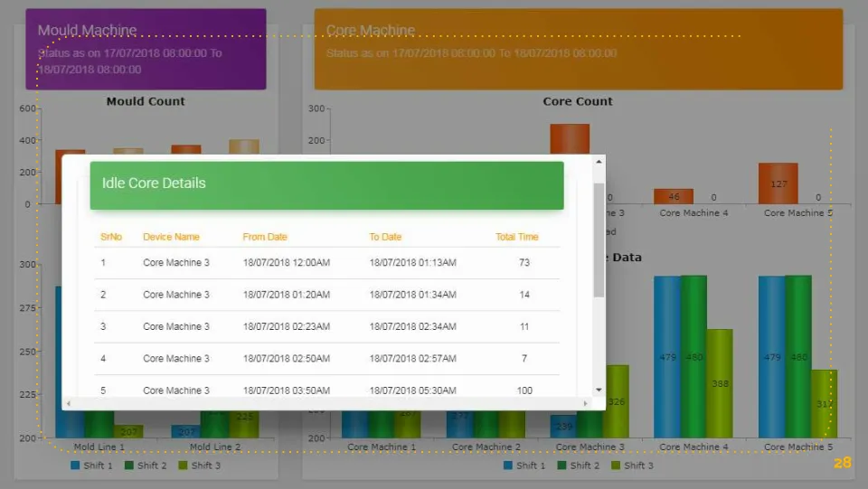Select From Date 18/07/2018 12:00AM cell
Screen dimensions: 868x489
click(287, 263)
